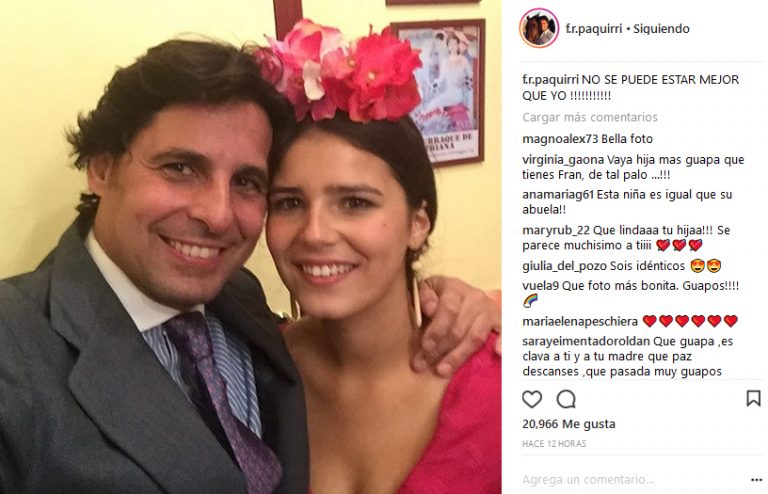Open post timestamp Hace 12 horas

(x=554, y=444)
